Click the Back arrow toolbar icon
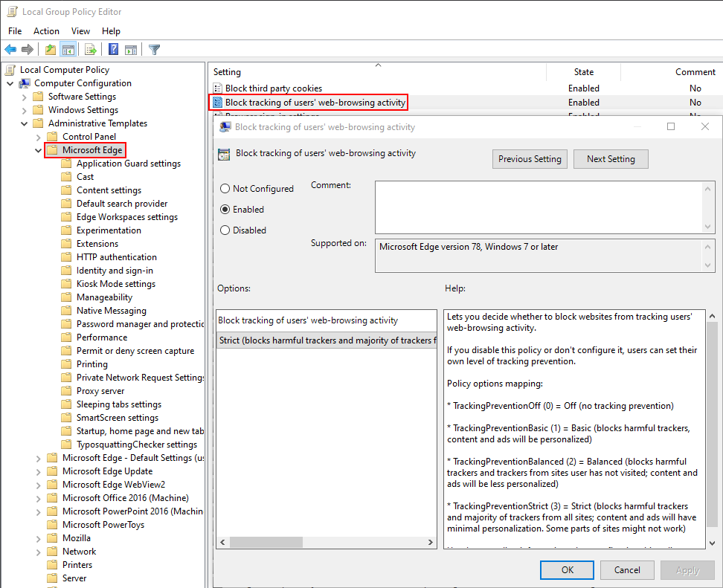The height and width of the screenshot is (588, 723). coord(10,49)
